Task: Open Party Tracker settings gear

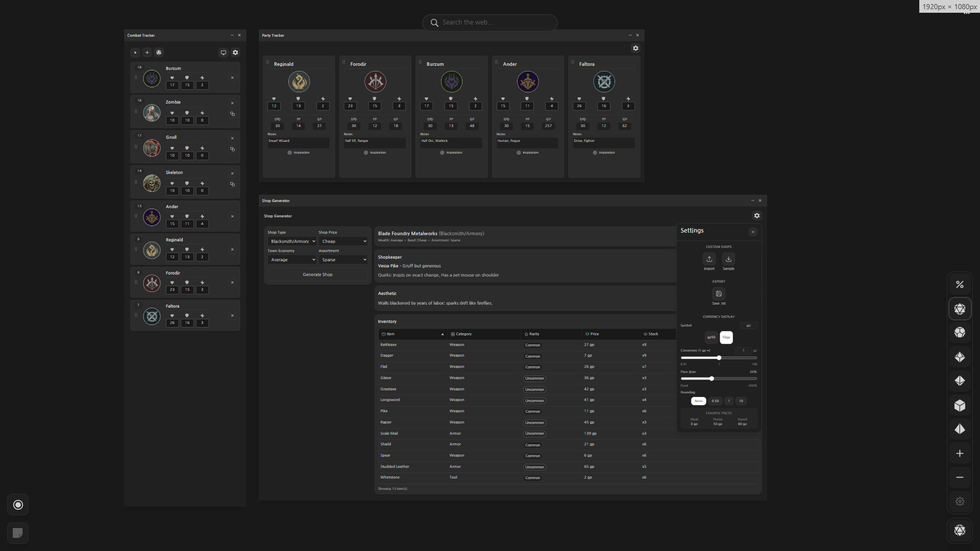Action: click(635, 48)
